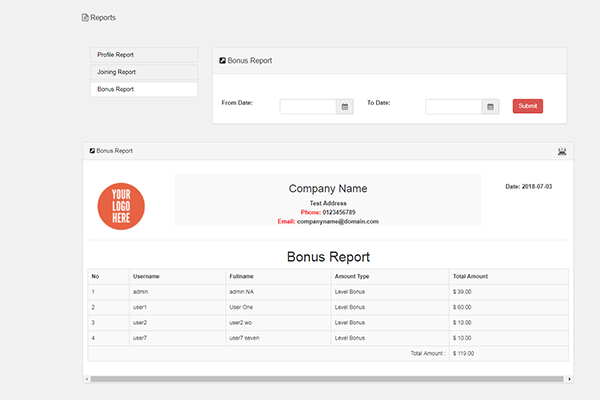Click the scrollbar's right arrow
The height and width of the screenshot is (400, 600).
pos(569,379)
